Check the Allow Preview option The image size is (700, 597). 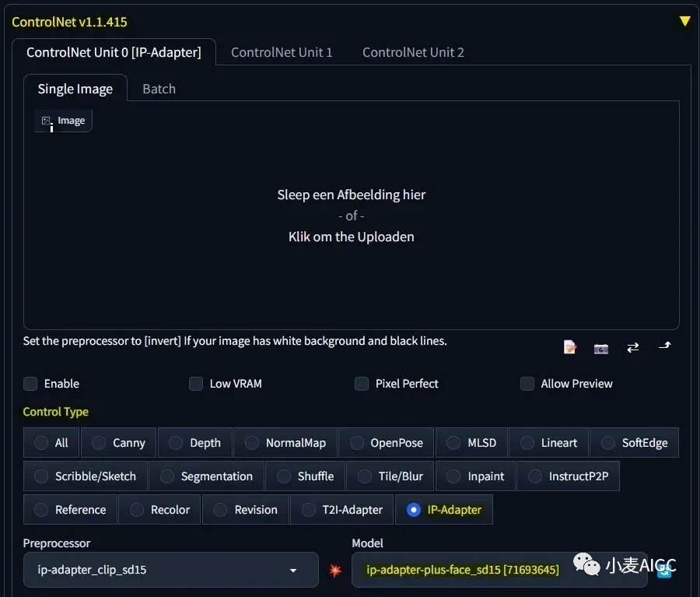527,384
